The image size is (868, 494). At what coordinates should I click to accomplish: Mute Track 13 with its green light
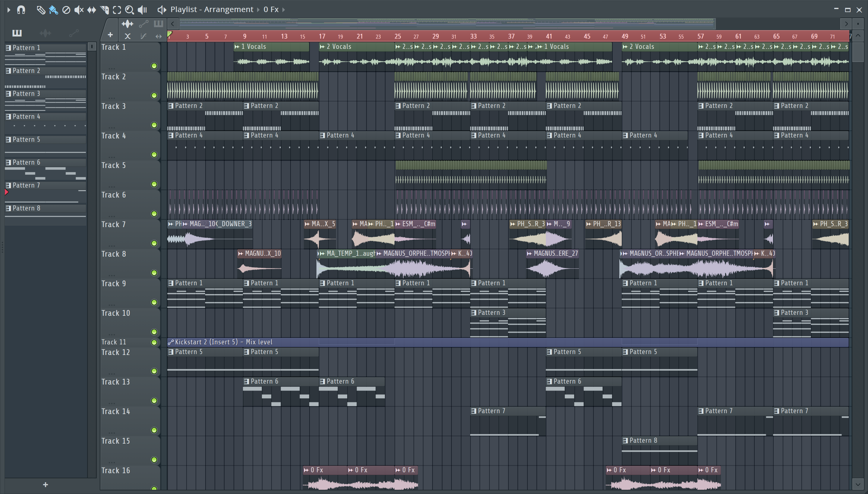pos(154,401)
